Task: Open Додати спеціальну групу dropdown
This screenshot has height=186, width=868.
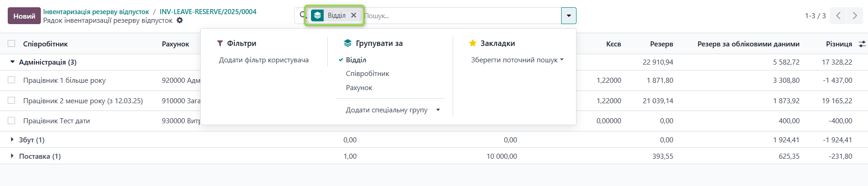Action: tap(393, 110)
